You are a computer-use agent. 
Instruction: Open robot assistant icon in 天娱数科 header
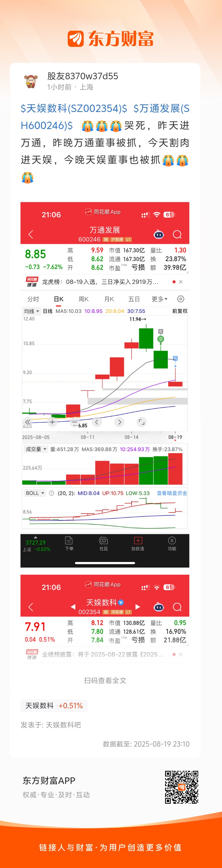pos(159,607)
